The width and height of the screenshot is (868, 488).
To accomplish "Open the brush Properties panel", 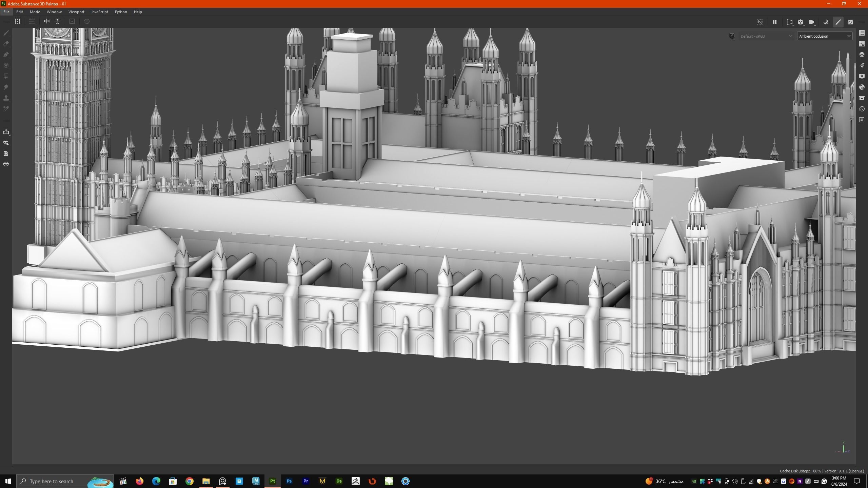I will click(x=862, y=65).
